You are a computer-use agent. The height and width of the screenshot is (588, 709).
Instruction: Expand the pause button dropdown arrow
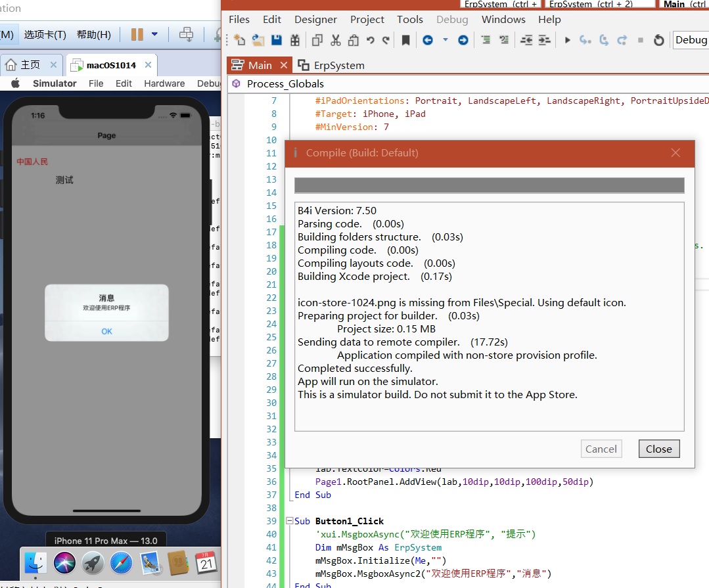coord(155,34)
